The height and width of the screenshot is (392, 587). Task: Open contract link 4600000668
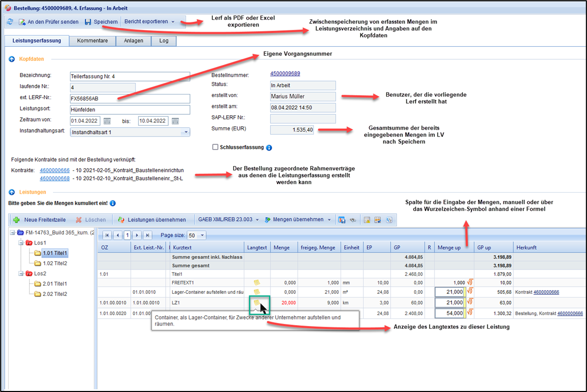click(x=54, y=179)
